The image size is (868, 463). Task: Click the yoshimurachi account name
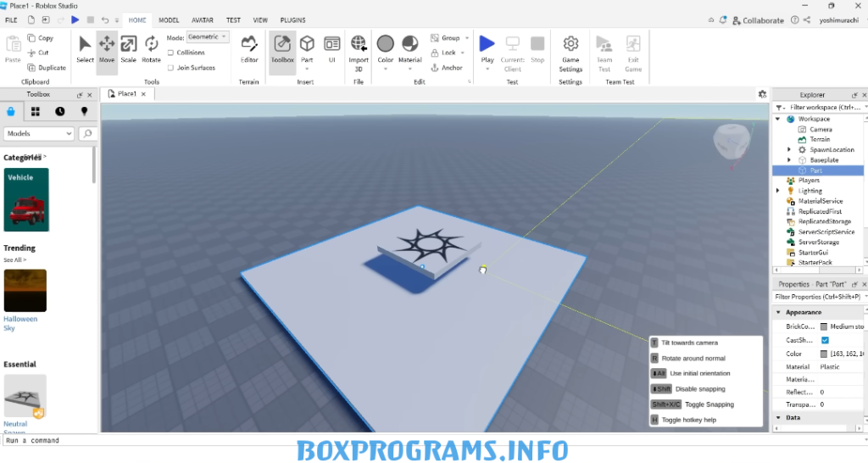point(838,20)
